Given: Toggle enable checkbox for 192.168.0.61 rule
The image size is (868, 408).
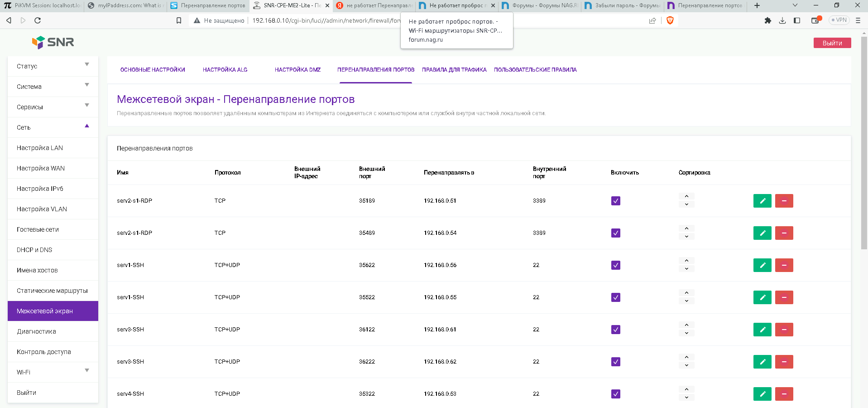Looking at the screenshot, I should [615, 330].
